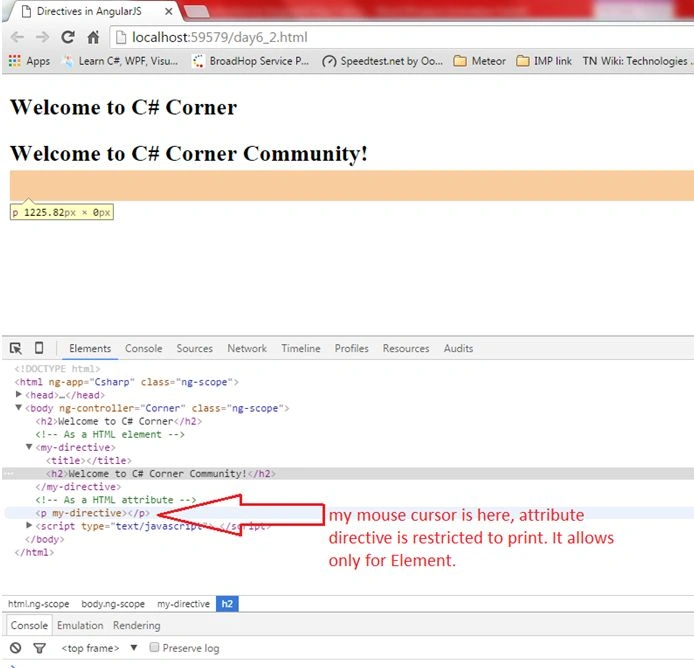Expand the head node in DOM tree
The height and width of the screenshot is (668, 694).
[x=19, y=394]
